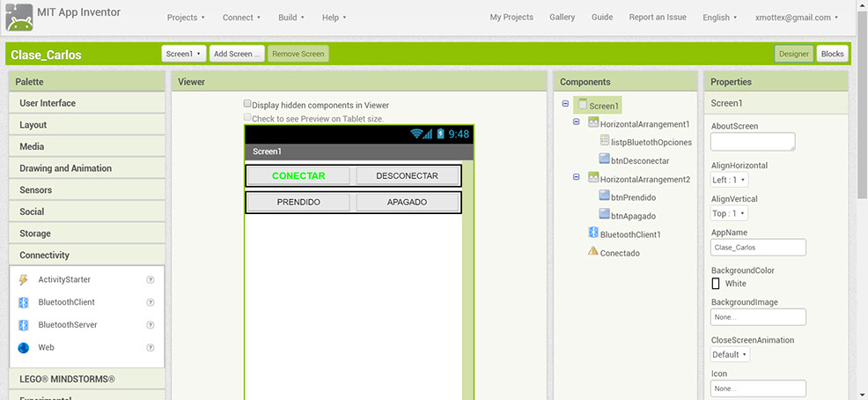The width and height of the screenshot is (868, 400).
Task: Click the AboutScreen text area
Action: pos(753,141)
